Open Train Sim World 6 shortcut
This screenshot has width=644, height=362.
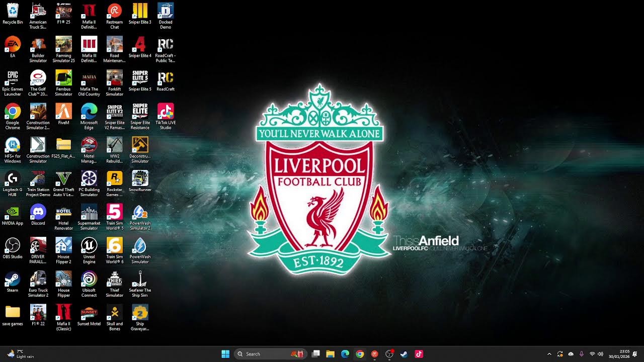point(115,250)
